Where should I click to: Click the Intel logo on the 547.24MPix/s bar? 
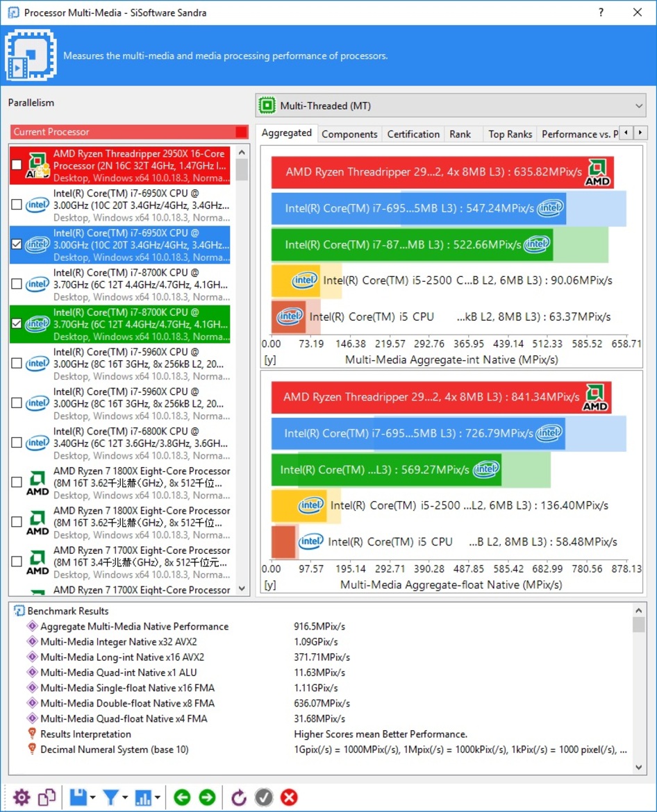click(550, 208)
